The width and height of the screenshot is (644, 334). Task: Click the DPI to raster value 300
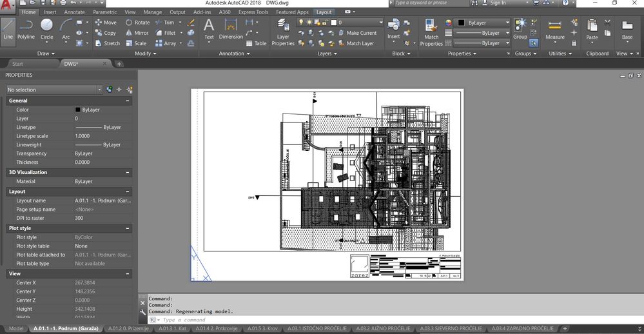(79, 218)
